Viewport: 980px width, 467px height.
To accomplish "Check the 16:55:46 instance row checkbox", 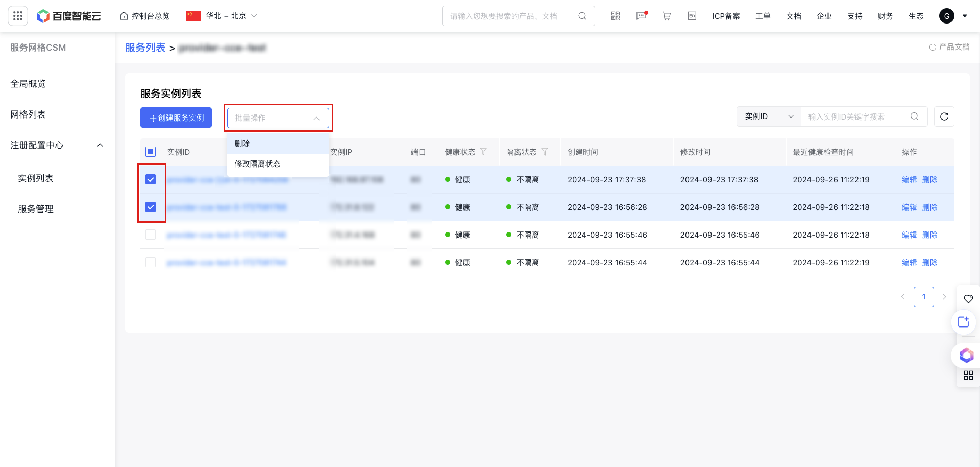I will 151,235.
